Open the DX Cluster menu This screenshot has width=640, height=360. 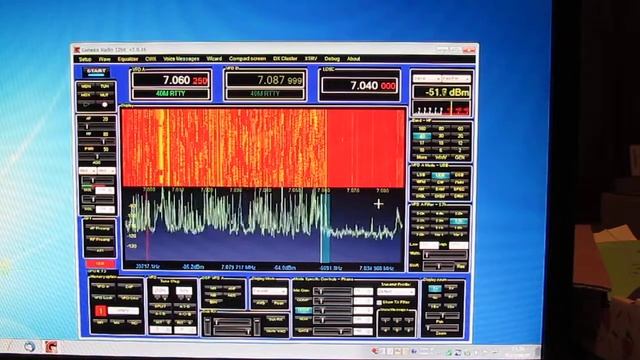coord(285,59)
